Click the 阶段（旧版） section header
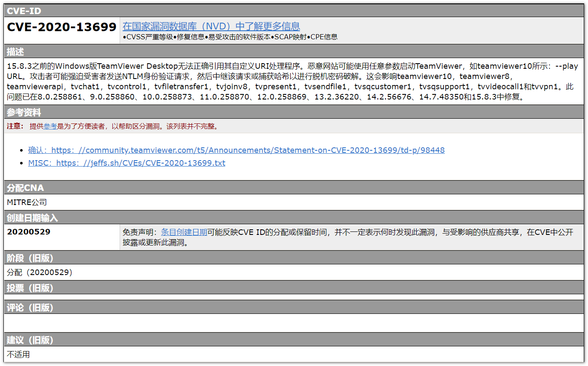Viewport: 588px width, 366px height. (x=294, y=258)
